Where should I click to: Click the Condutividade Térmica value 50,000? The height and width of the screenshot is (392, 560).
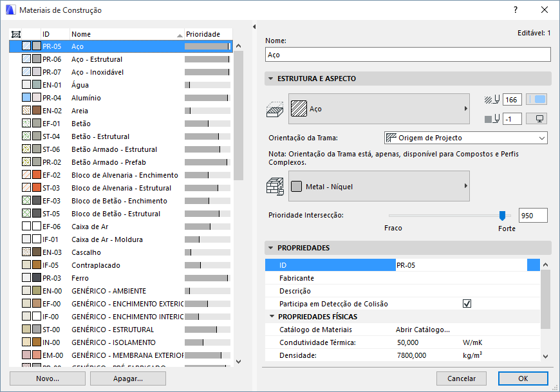[408, 342]
